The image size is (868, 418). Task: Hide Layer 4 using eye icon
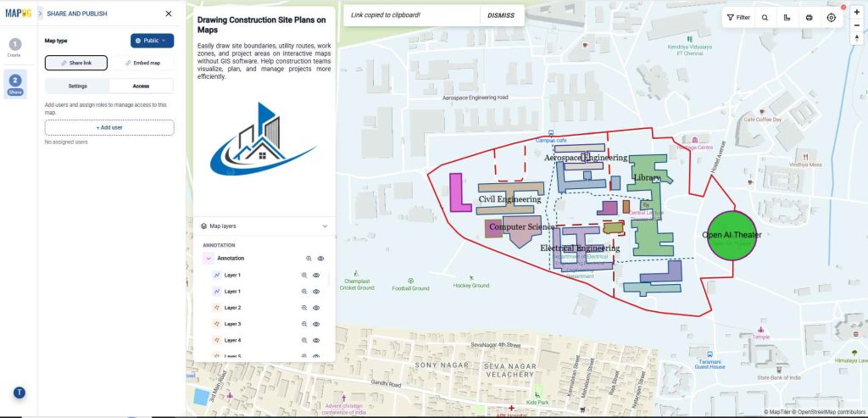pyautogui.click(x=316, y=341)
